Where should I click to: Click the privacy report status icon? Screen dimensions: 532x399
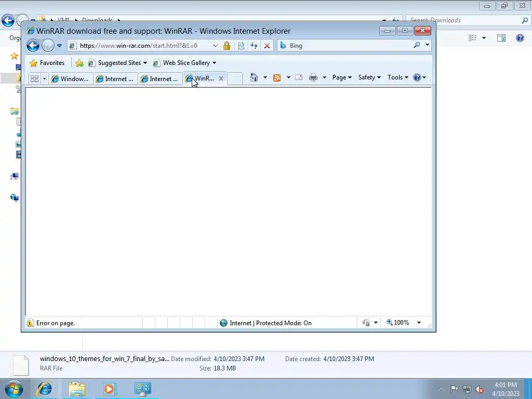coord(366,323)
